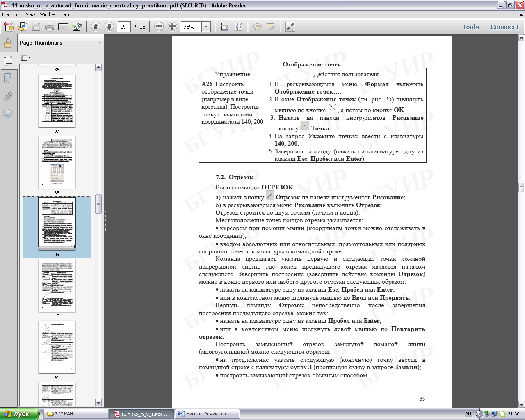Zoom in with the plus button
The height and width of the screenshot is (420, 525).
(x=173, y=27)
